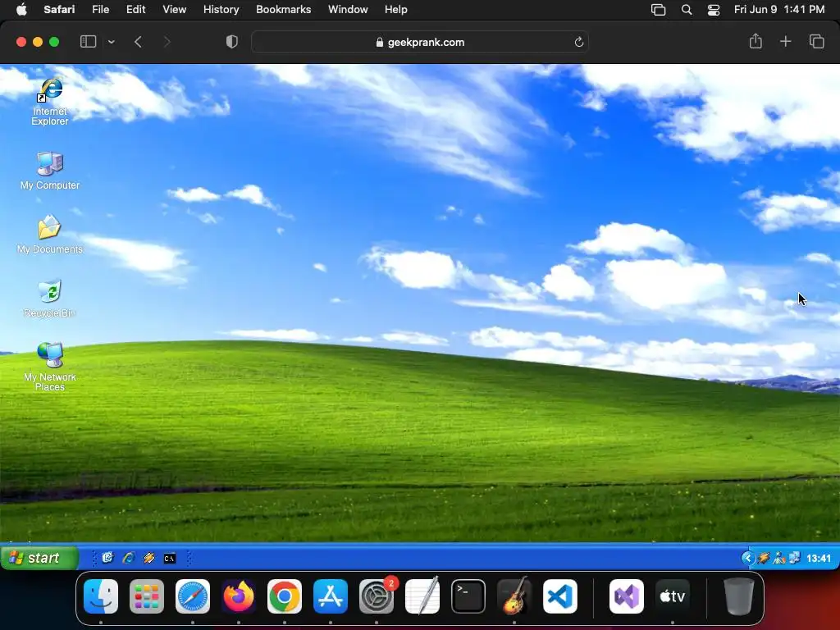Viewport: 840px width, 630px height.
Task: Open Visual Studio Code from the Dock
Action: pyautogui.click(x=560, y=596)
